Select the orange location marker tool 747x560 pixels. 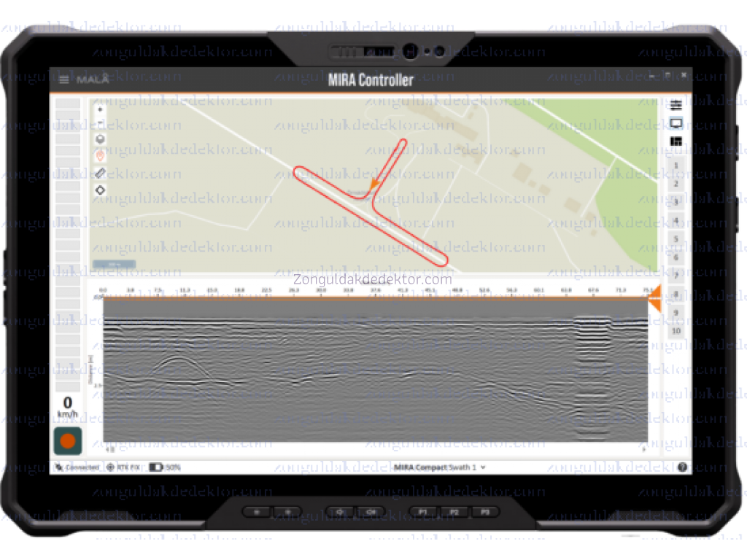[100, 156]
